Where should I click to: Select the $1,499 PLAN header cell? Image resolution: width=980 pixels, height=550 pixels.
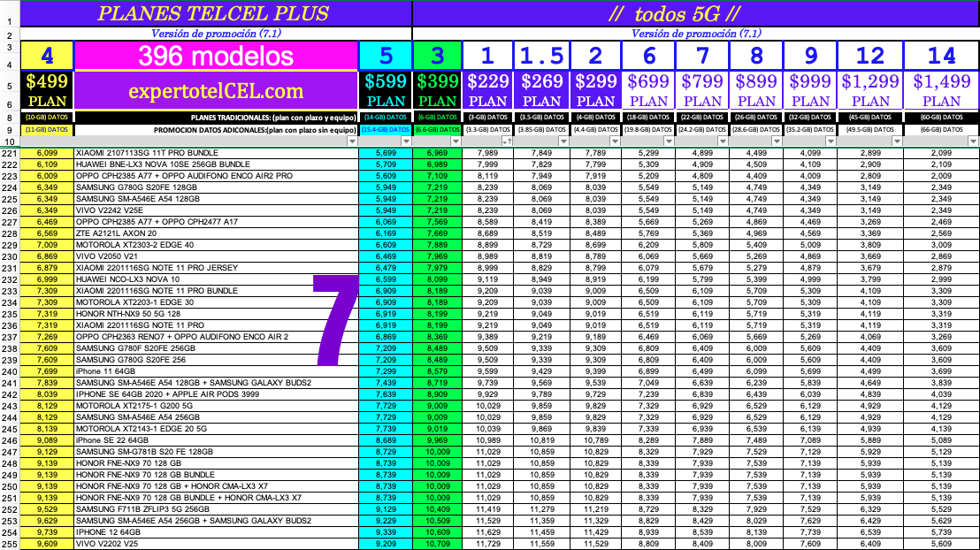(942, 90)
